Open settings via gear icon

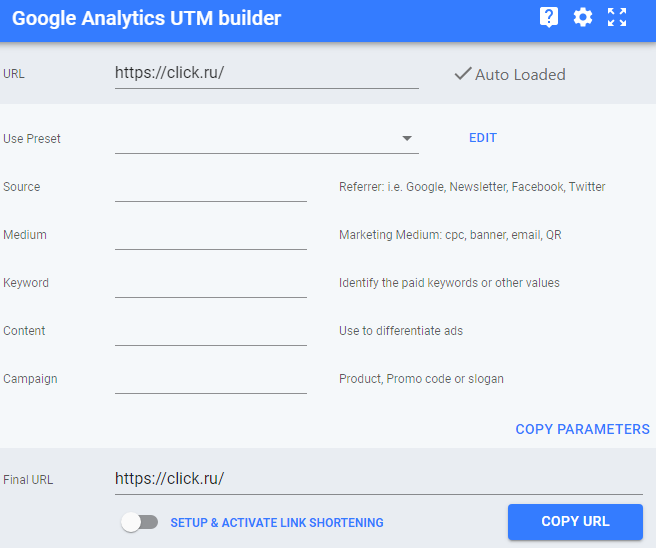pyautogui.click(x=583, y=18)
